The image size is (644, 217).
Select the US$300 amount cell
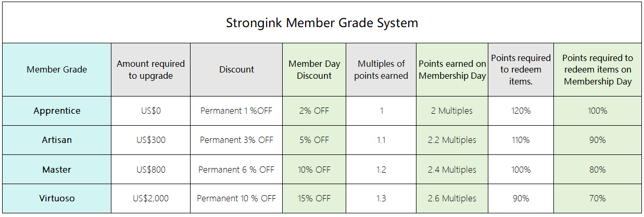point(150,140)
